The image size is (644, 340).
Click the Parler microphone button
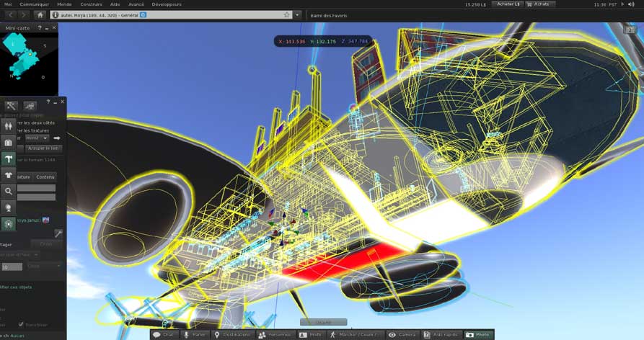click(195, 335)
